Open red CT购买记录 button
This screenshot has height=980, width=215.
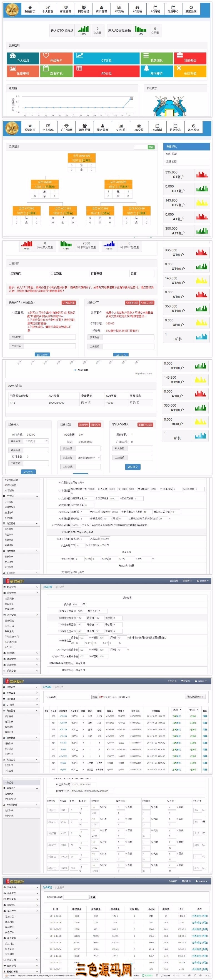click(69, 303)
